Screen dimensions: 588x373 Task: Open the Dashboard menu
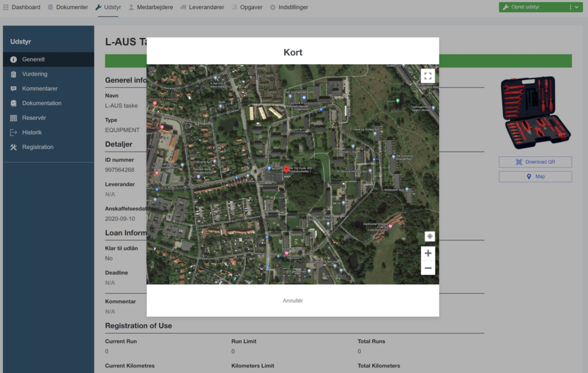(x=22, y=7)
